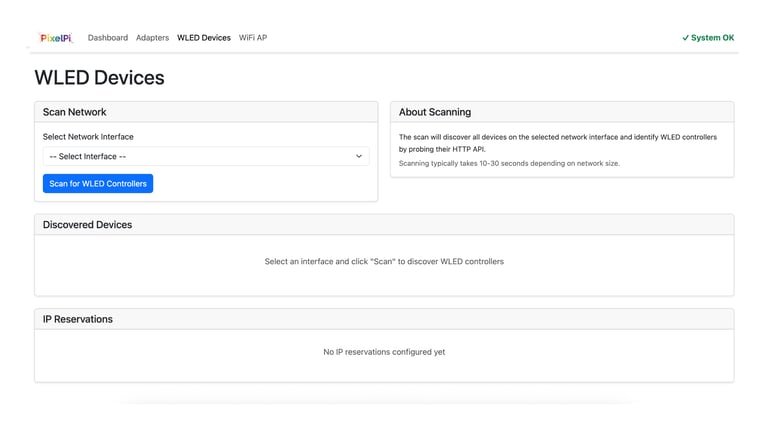Viewport: 768px width, 431px height.
Task: Select the WLED Devices nav item
Action: click(x=204, y=38)
